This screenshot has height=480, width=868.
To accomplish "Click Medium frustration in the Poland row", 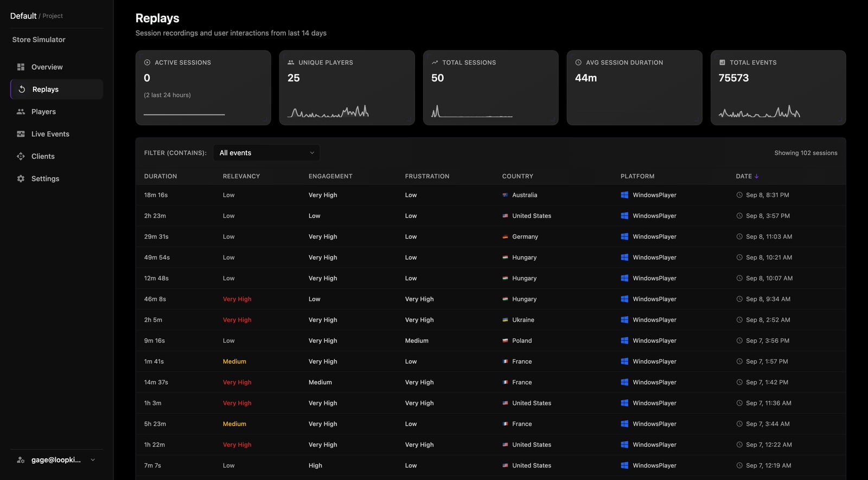I will tap(417, 341).
